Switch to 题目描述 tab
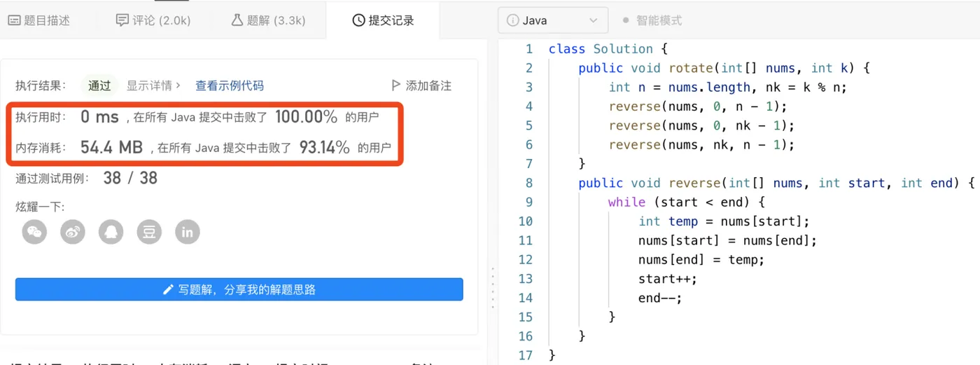980x365 pixels. click(38, 20)
